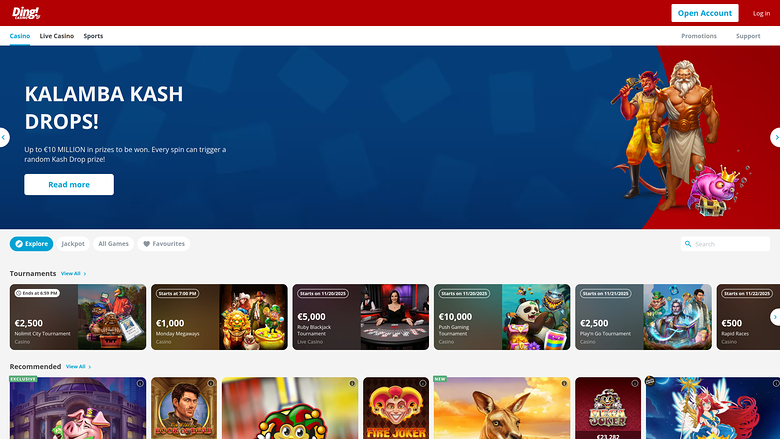This screenshot has height=439, width=780.
Task: Show Favourites games filter
Action: [x=162, y=244]
